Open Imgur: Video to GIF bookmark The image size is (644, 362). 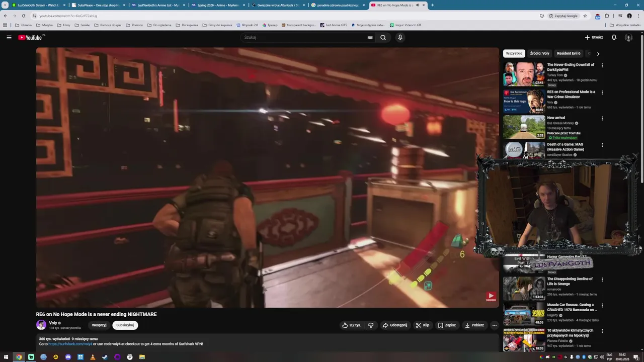pyautogui.click(x=406, y=25)
